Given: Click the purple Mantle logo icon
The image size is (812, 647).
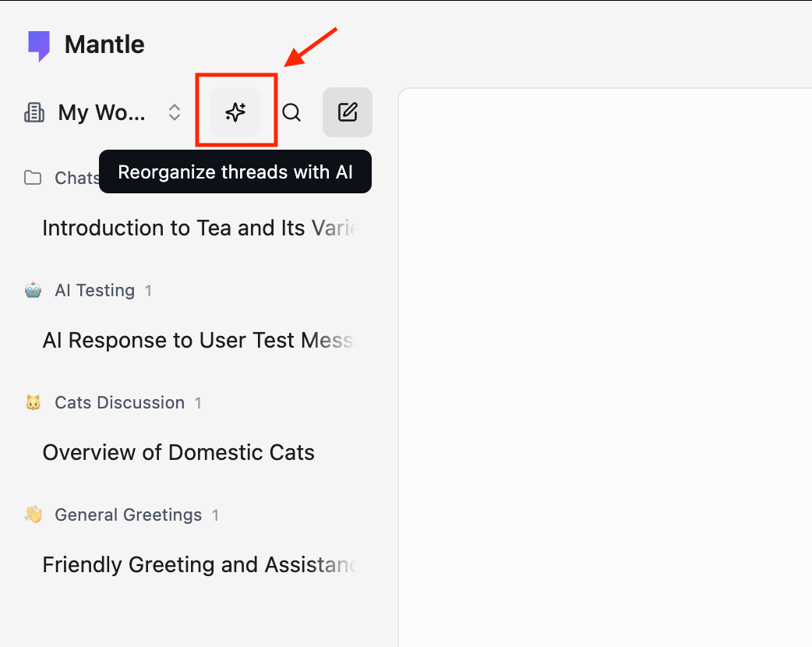Looking at the screenshot, I should (x=39, y=45).
